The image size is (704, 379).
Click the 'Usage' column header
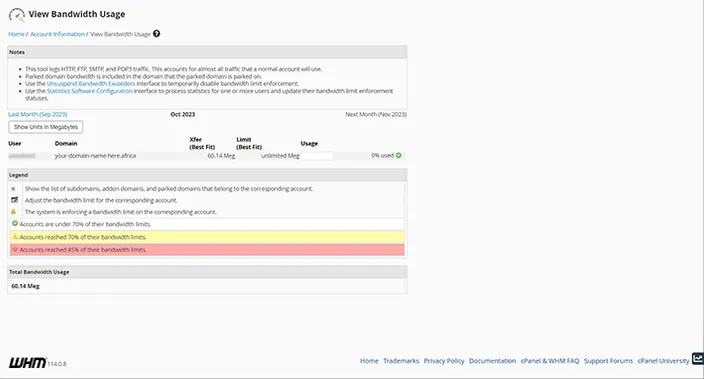point(309,144)
